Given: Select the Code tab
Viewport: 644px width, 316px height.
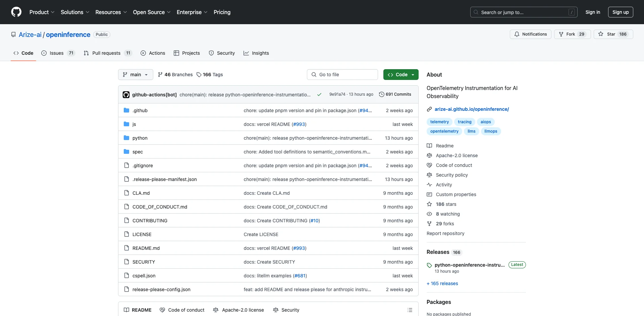Looking at the screenshot, I should coord(23,53).
